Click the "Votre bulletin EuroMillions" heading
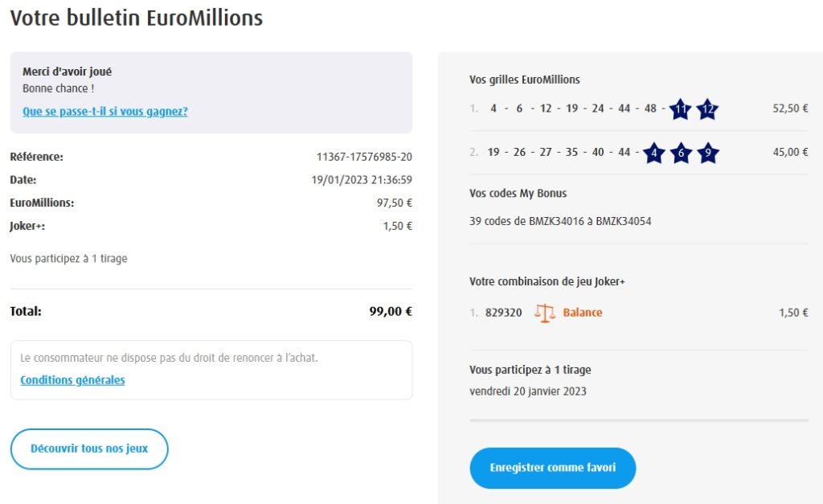Viewport: 823px width, 504px height. pos(137,18)
